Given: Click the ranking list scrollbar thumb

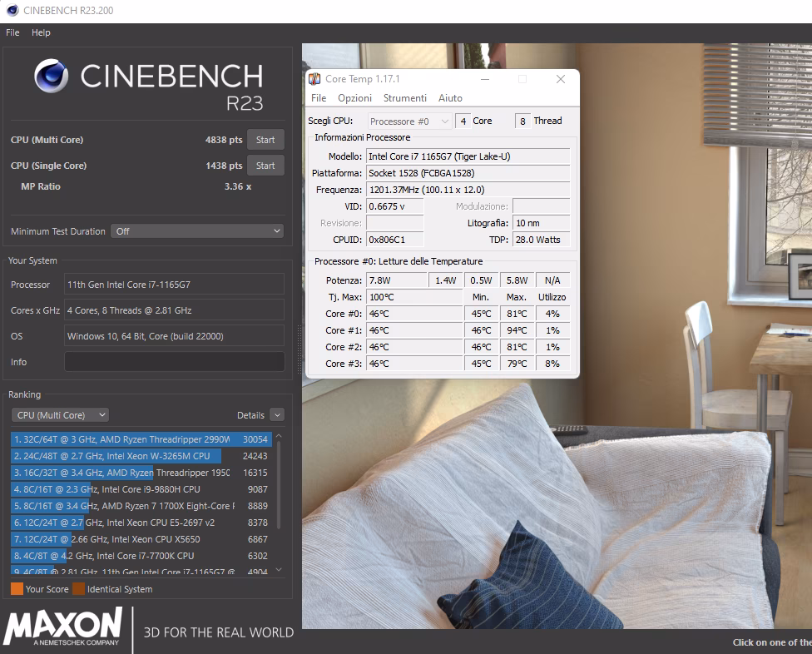Looking at the screenshot, I should click(279, 484).
